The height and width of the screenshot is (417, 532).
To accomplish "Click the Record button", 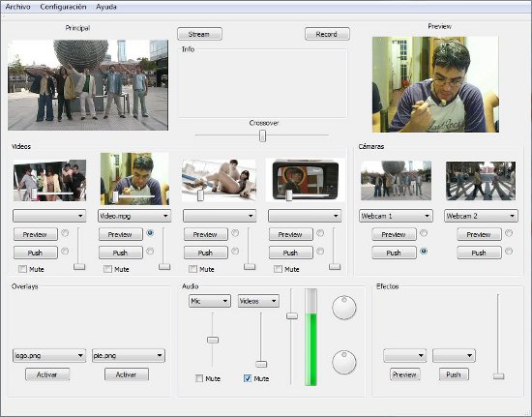I will coord(327,34).
